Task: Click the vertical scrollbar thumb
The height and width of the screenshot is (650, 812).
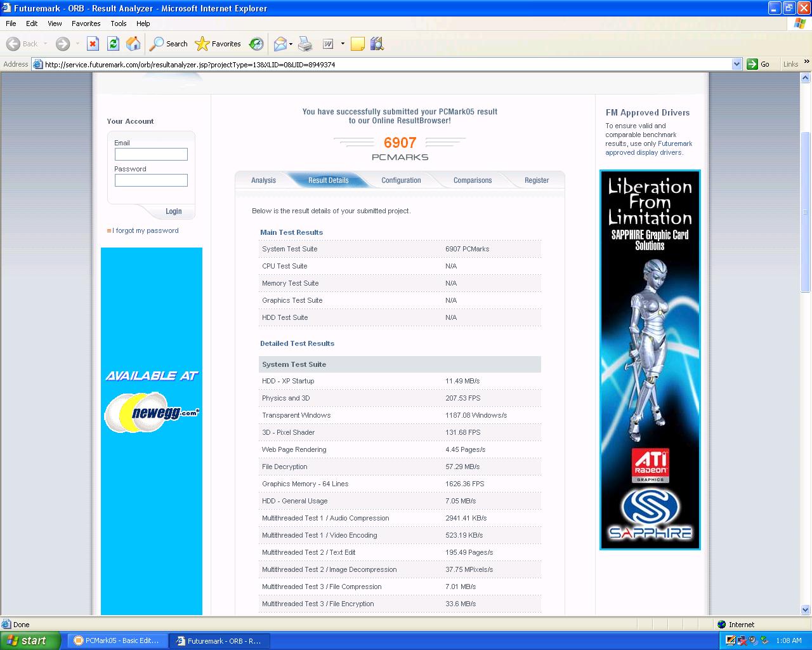Action: (806, 212)
